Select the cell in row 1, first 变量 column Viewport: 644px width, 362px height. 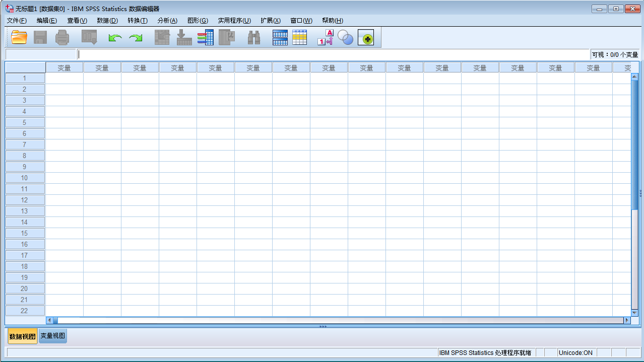point(65,78)
